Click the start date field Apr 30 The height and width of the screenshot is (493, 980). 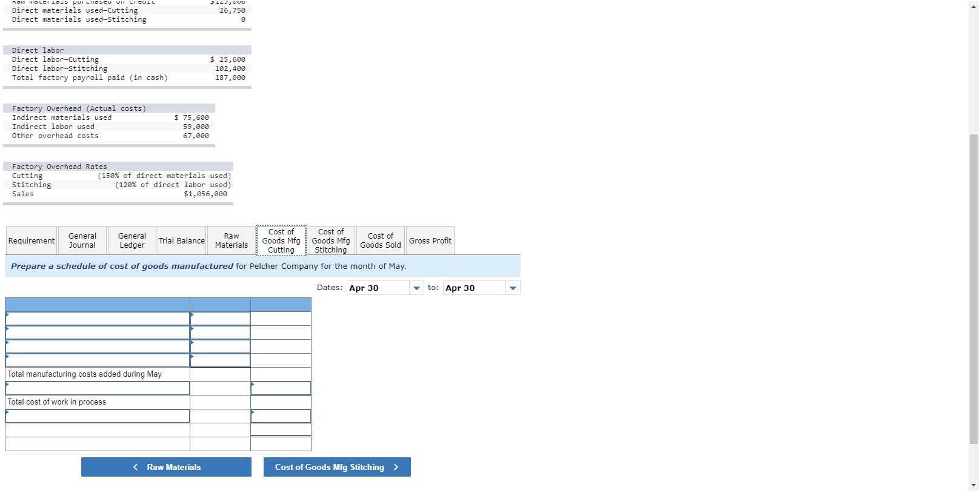tap(379, 288)
